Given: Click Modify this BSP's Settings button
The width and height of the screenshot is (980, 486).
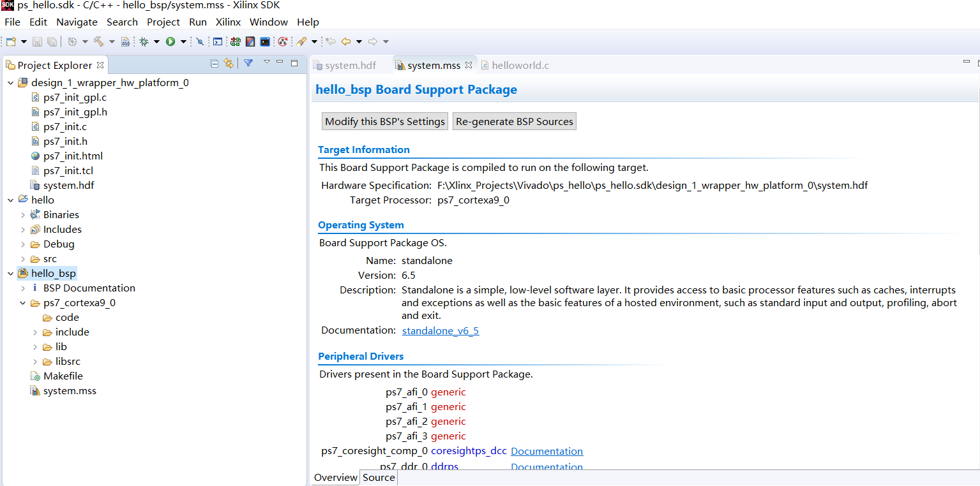Looking at the screenshot, I should [385, 121].
